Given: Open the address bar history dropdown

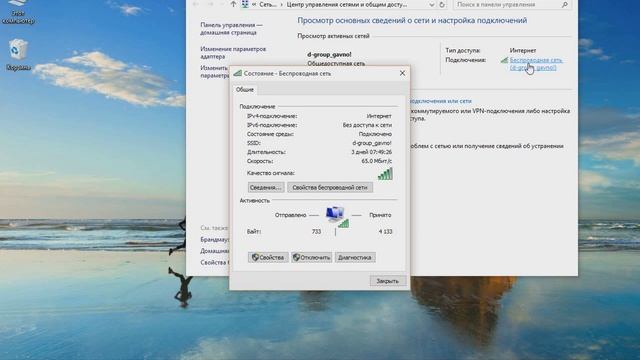Looking at the screenshot, I should 431,5.
